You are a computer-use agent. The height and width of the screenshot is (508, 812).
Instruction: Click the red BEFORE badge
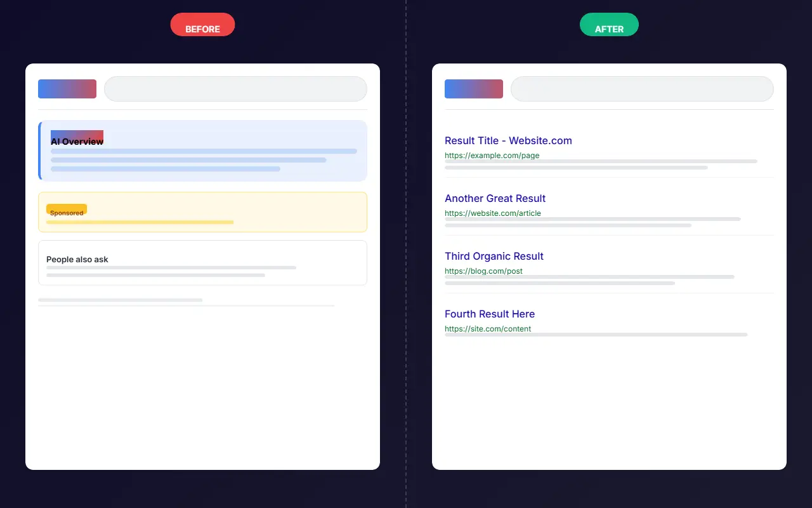202,25
